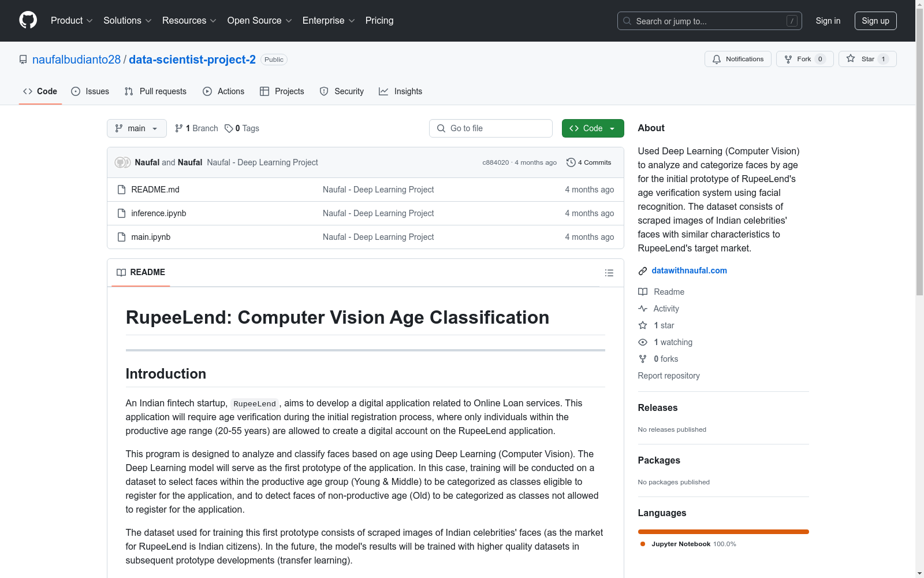Click the main.ipynb commit message link
The width and height of the screenshot is (924, 578).
pyautogui.click(x=378, y=237)
